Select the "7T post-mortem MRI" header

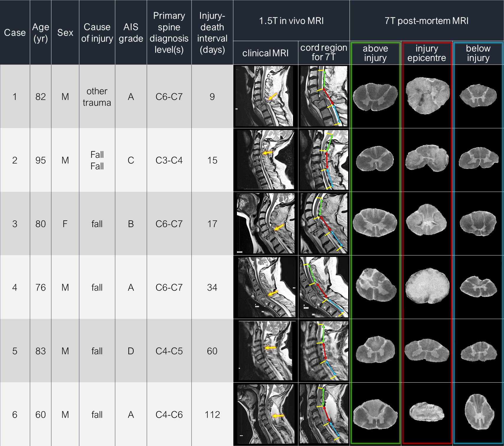pyautogui.click(x=426, y=21)
